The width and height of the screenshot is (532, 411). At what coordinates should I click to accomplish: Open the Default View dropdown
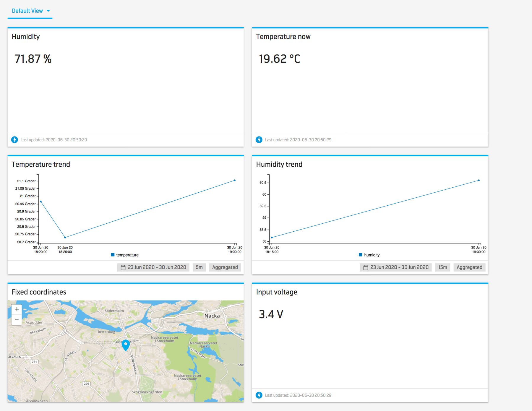point(30,11)
